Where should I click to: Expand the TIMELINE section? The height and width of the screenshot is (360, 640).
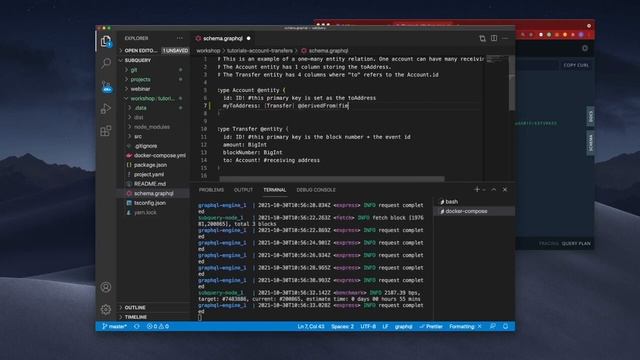[153, 317]
